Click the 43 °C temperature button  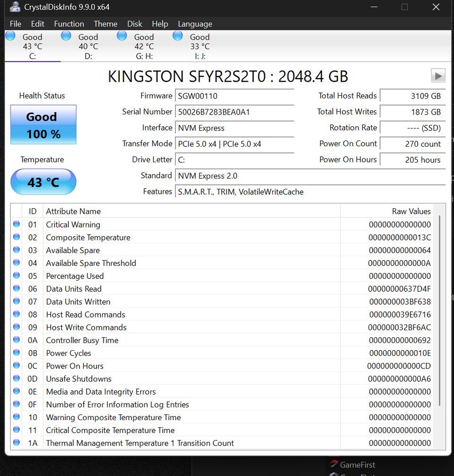point(44,182)
